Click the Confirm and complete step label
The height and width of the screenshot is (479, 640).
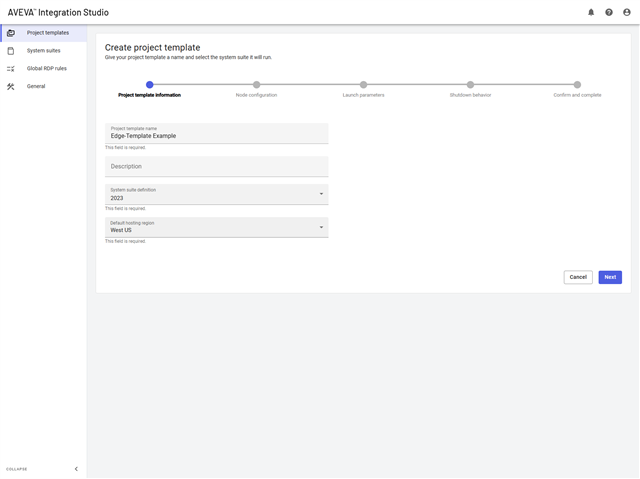pos(577,95)
